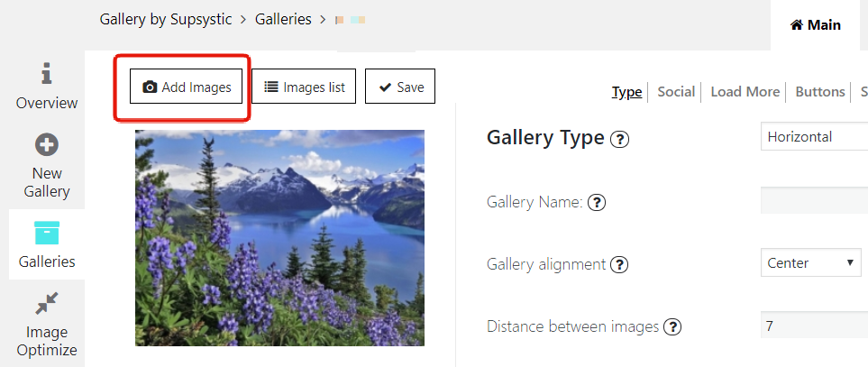Open the Image Optimize arrows icon
This screenshot has width=868, height=367.
point(47,303)
